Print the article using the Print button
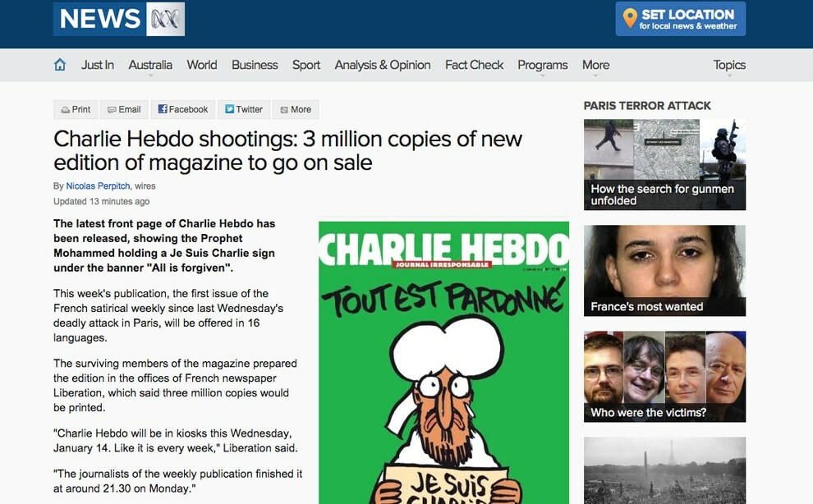This screenshot has height=504, width=813. [x=76, y=109]
